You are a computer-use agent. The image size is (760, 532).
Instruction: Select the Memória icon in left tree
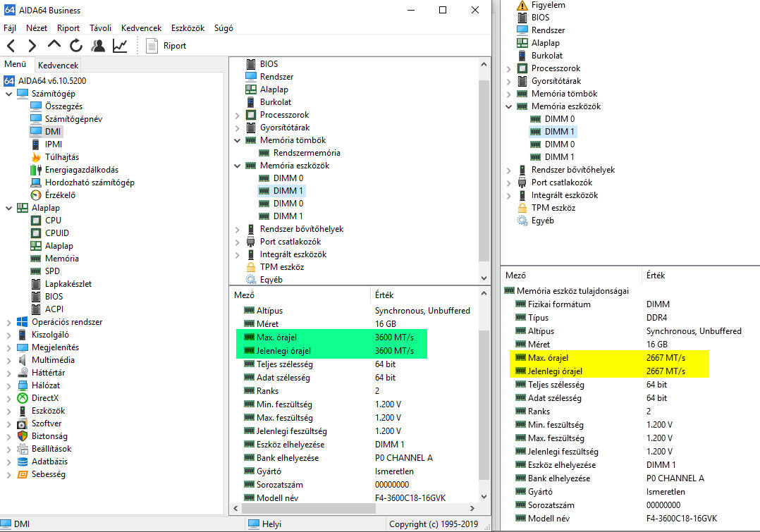35,259
